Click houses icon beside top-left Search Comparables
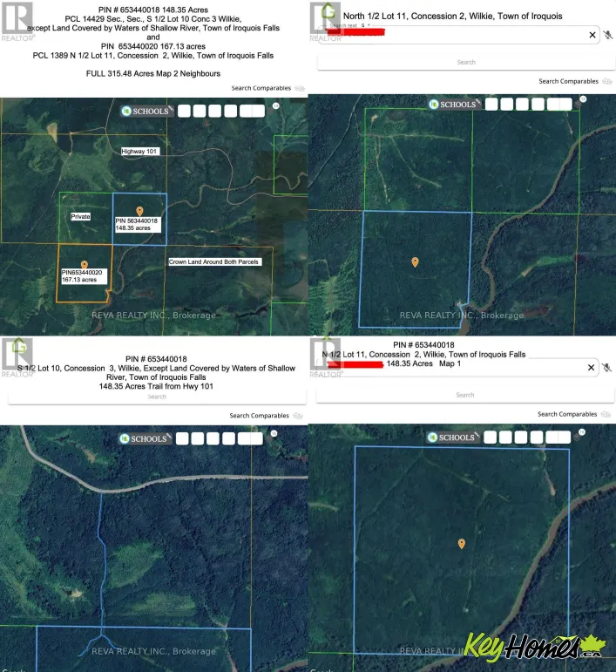This screenshot has width=616, height=672. pyautogui.click(x=300, y=89)
